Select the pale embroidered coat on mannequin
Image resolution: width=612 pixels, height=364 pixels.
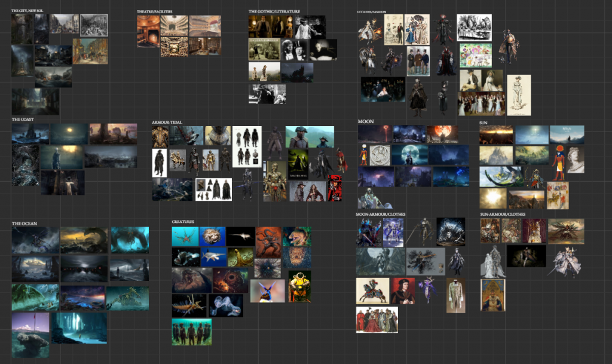pyautogui.click(x=456, y=295)
